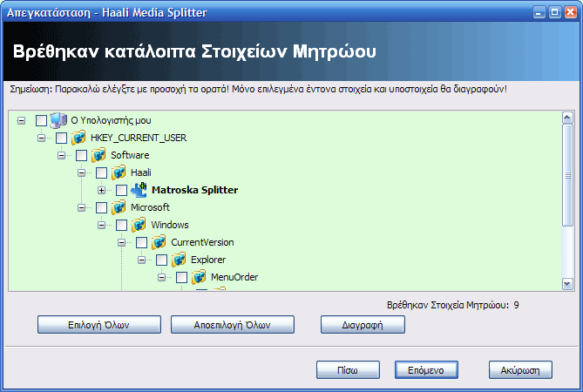Screen dimensions: 583x392
Task: Select the Ο Υπολογιστής μου label
Action: (111, 120)
